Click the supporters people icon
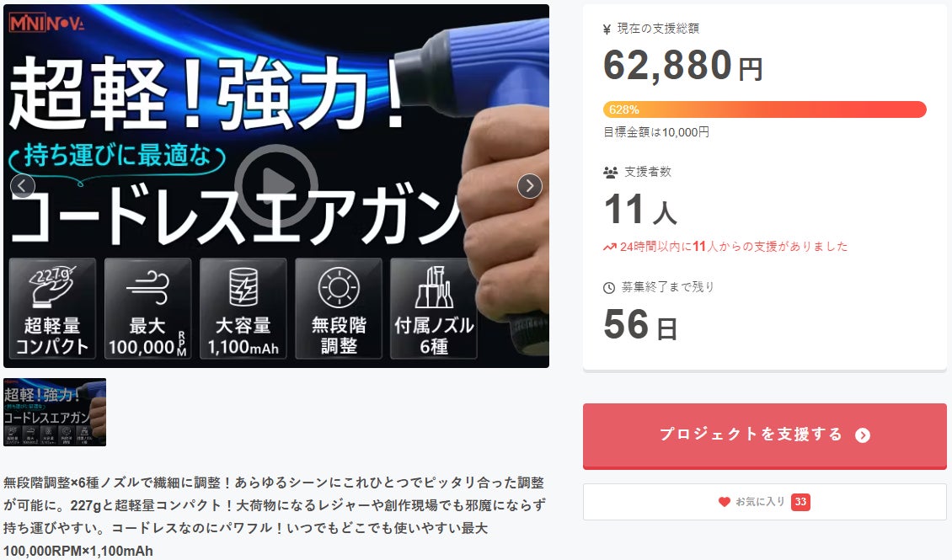Image resolution: width=952 pixels, height=560 pixels. (611, 172)
